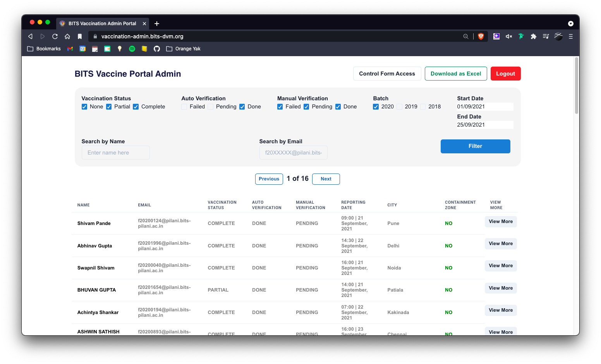Uncheck Manual Verification Failed
Viewport: 601px width, 364px height.
click(x=280, y=107)
